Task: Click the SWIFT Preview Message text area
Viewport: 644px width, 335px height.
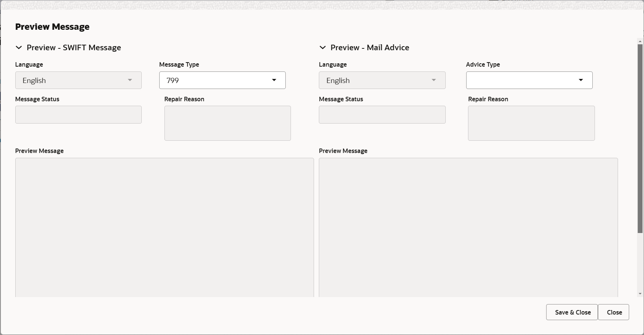Action: pyautogui.click(x=164, y=227)
